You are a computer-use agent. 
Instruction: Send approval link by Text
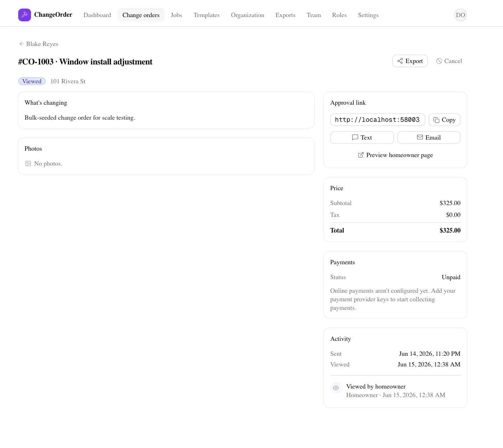pos(362,137)
